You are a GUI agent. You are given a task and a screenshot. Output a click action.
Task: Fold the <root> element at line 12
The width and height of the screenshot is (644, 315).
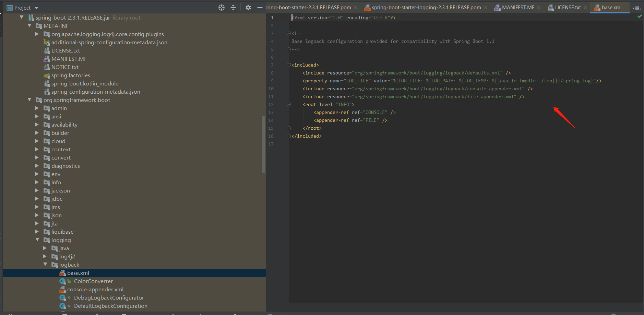coord(289,104)
